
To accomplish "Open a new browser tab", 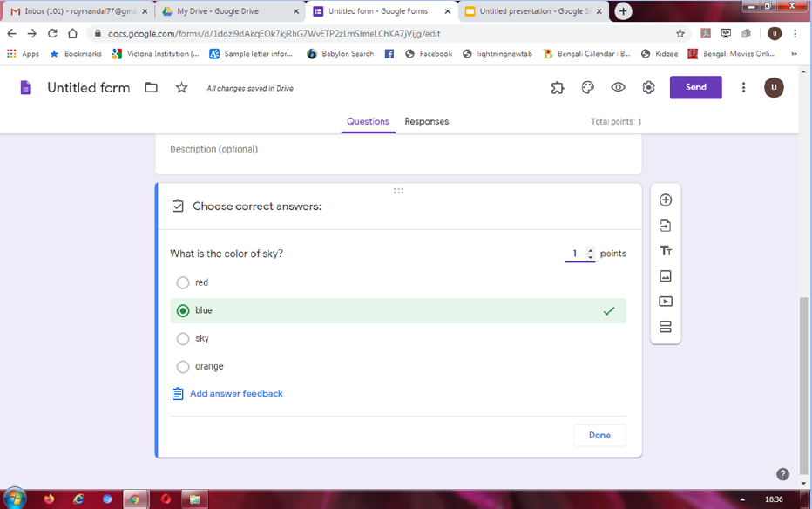I will click(x=623, y=10).
